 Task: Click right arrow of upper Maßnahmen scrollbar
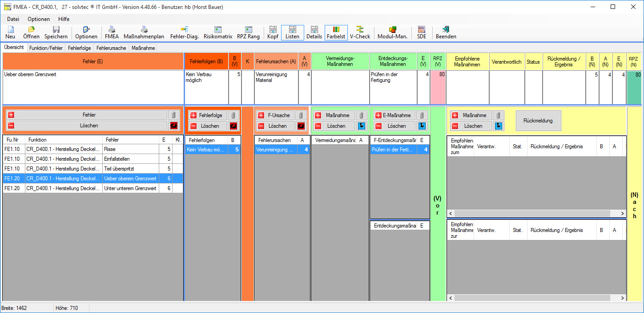[x=623, y=214]
